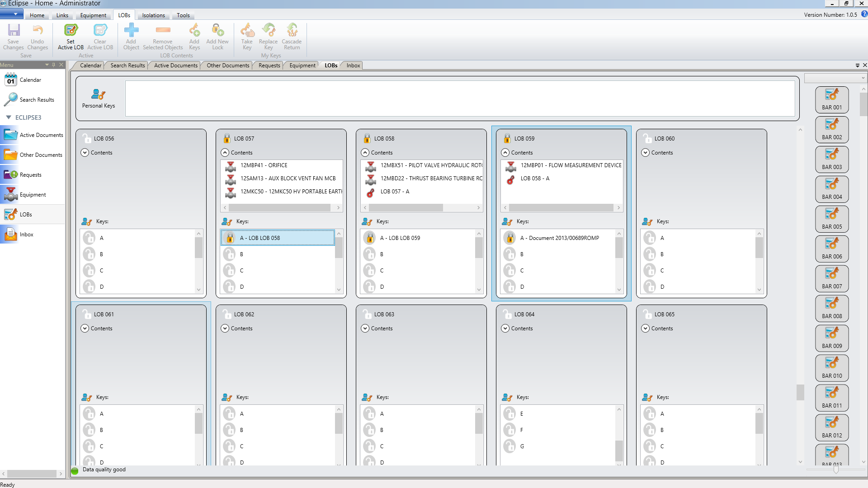Click Clear Active LOB icon

point(100,30)
